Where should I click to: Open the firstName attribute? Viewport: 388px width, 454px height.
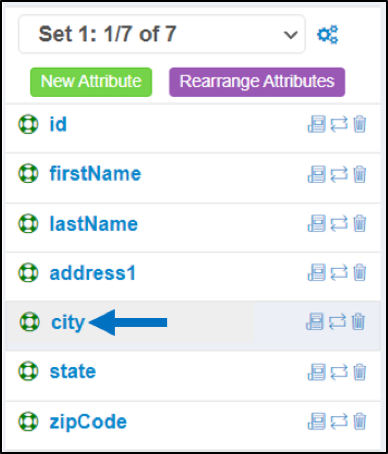coord(95,174)
